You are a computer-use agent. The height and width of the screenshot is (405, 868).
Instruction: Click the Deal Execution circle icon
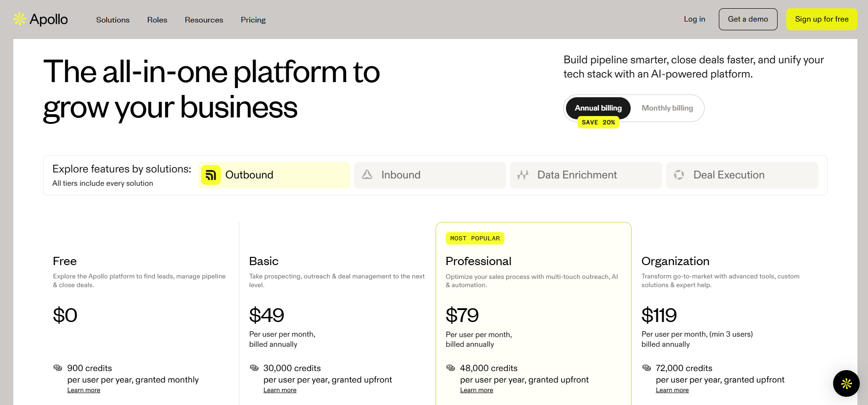(x=679, y=175)
